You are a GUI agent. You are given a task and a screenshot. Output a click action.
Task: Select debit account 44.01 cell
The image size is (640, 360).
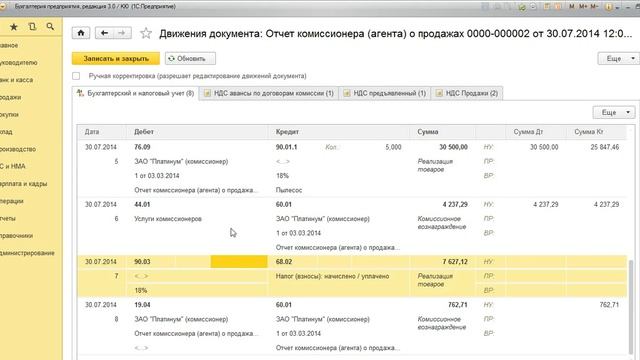(142, 204)
